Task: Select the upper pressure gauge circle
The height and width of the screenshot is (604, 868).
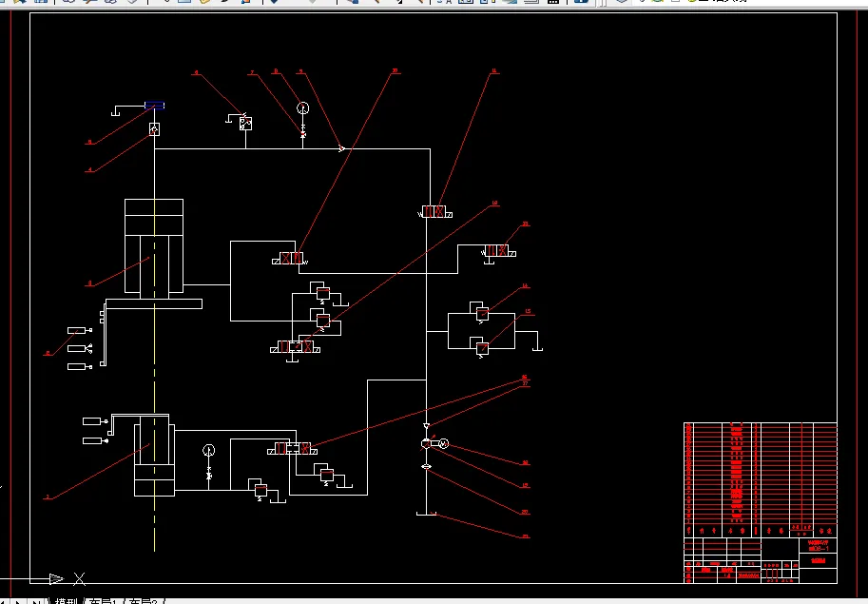Action: coord(302,108)
